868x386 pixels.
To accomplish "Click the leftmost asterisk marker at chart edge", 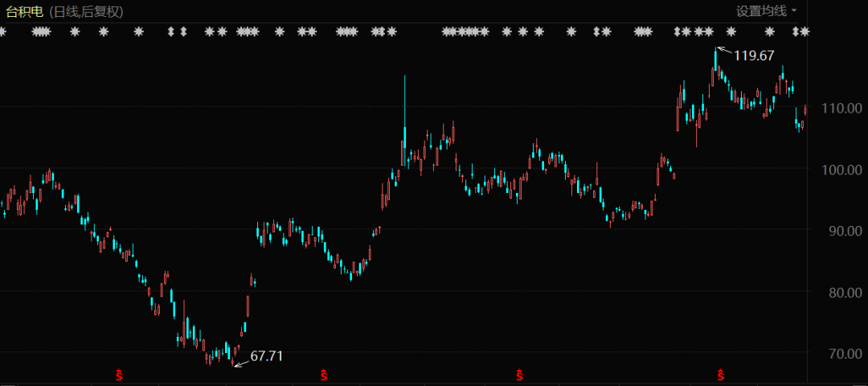I will [x=2, y=32].
